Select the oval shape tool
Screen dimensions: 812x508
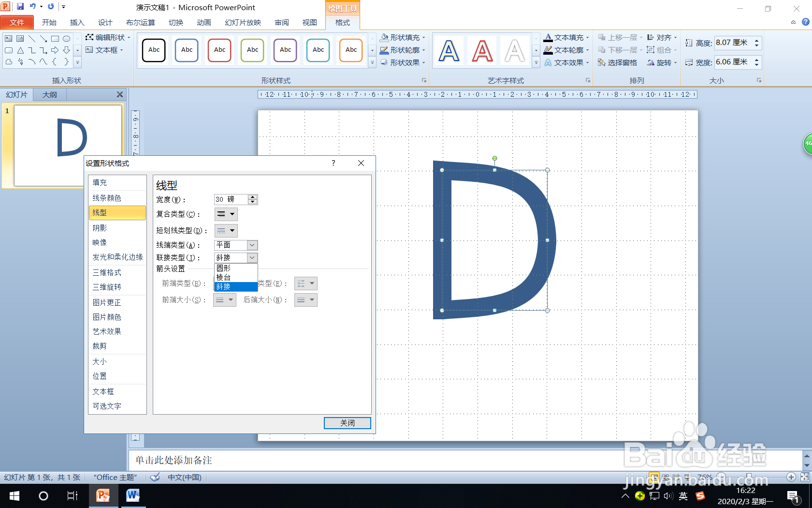pos(67,38)
